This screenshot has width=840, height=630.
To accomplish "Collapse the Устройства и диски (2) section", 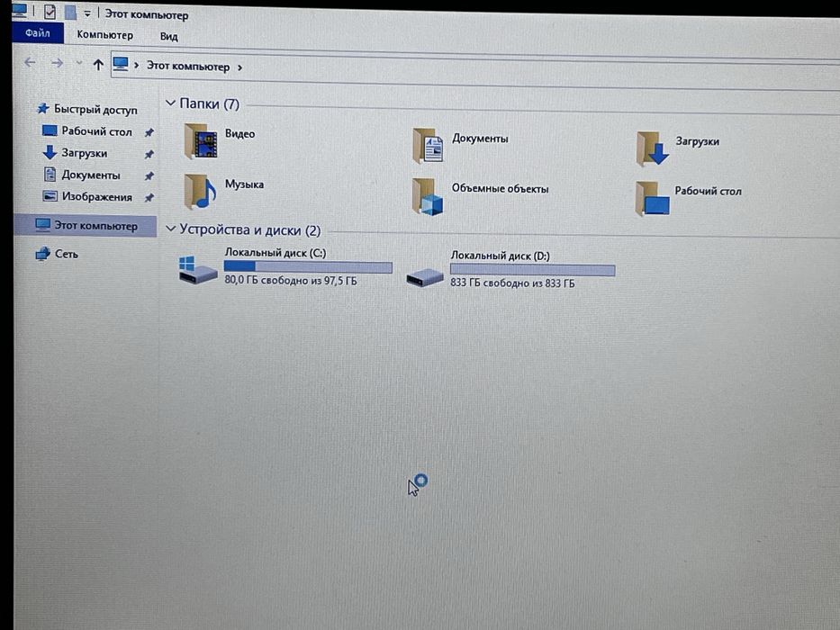I will [x=170, y=229].
